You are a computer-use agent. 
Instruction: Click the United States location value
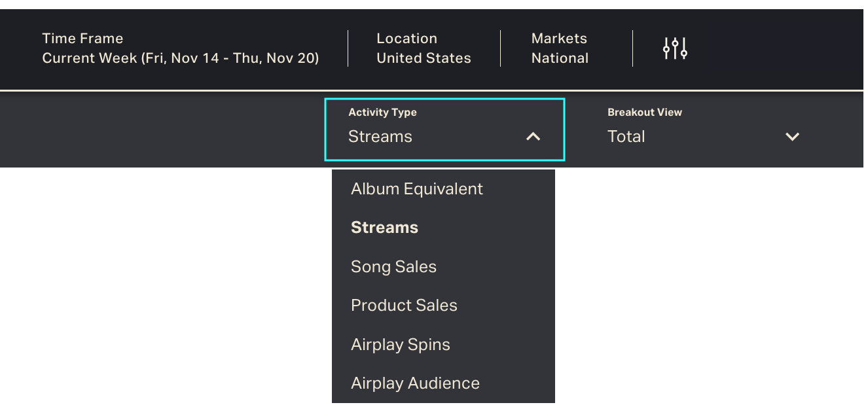pyautogui.click(x=424, y=58)
